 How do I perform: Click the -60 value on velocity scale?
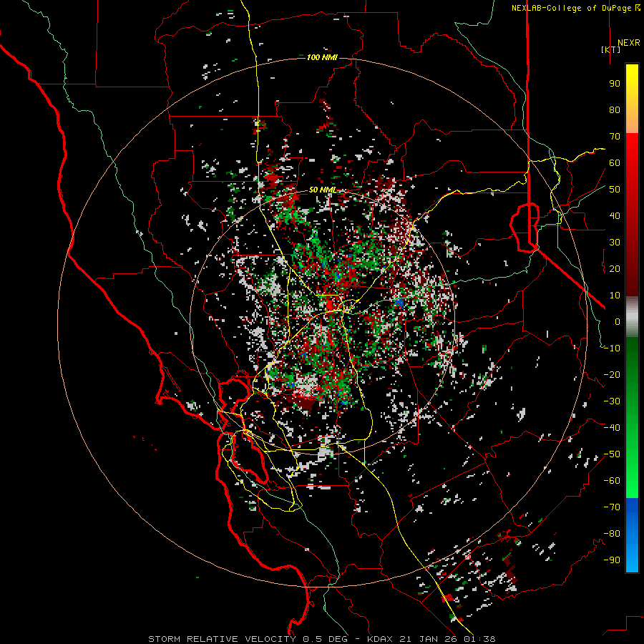[612, 481]
